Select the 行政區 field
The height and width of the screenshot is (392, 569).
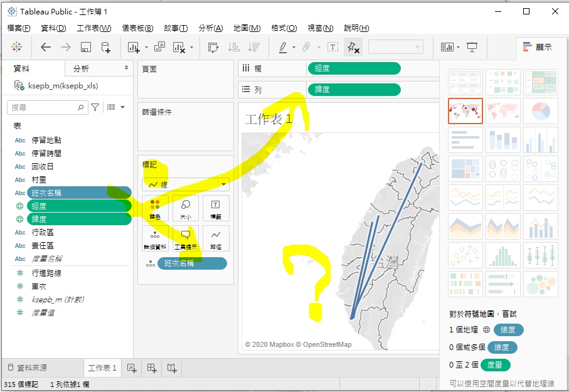pyautogui.click(x=43, y=232)
